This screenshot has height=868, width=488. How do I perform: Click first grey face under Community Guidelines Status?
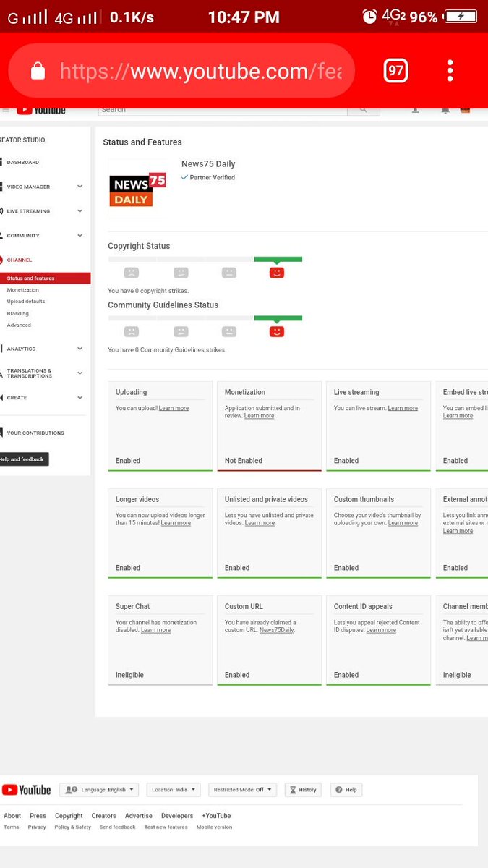131,331
